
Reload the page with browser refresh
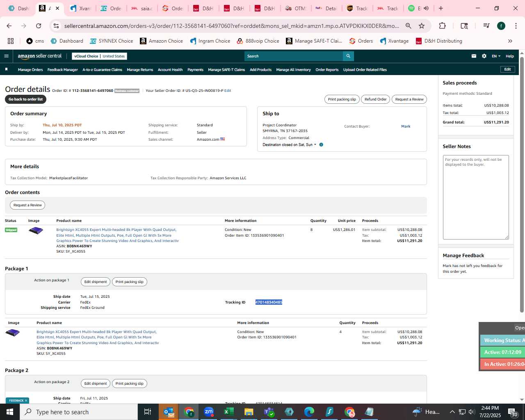(39, 26)
